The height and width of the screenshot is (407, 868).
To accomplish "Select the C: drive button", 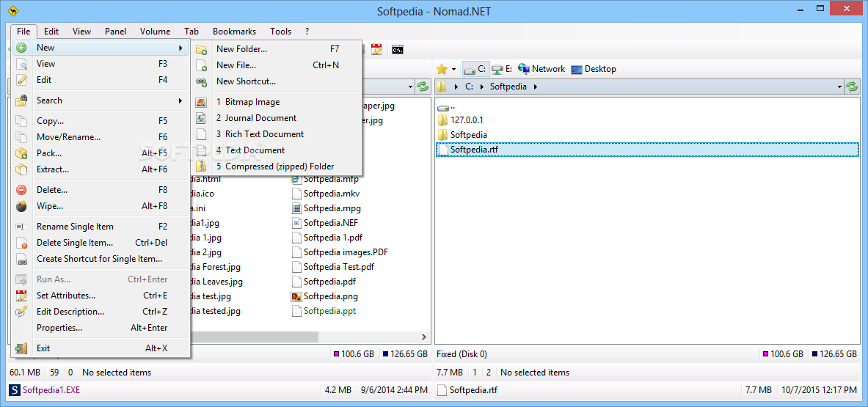I will click(x=475, y=69).
